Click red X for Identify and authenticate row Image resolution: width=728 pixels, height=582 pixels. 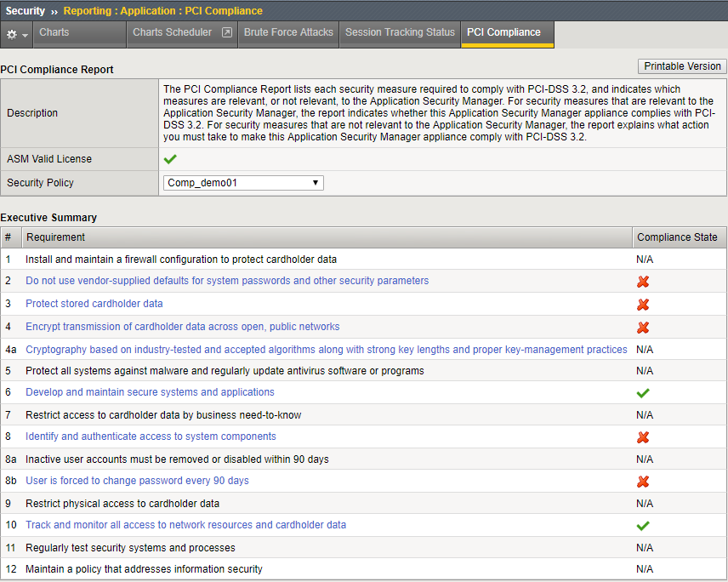[x=643, y=437]
